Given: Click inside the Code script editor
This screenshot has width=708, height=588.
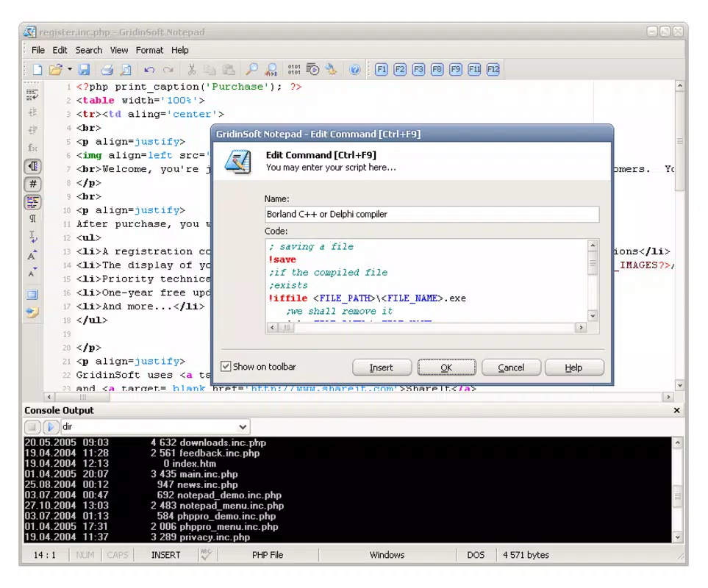Looking at the screenshot, I should coord(426,281).
